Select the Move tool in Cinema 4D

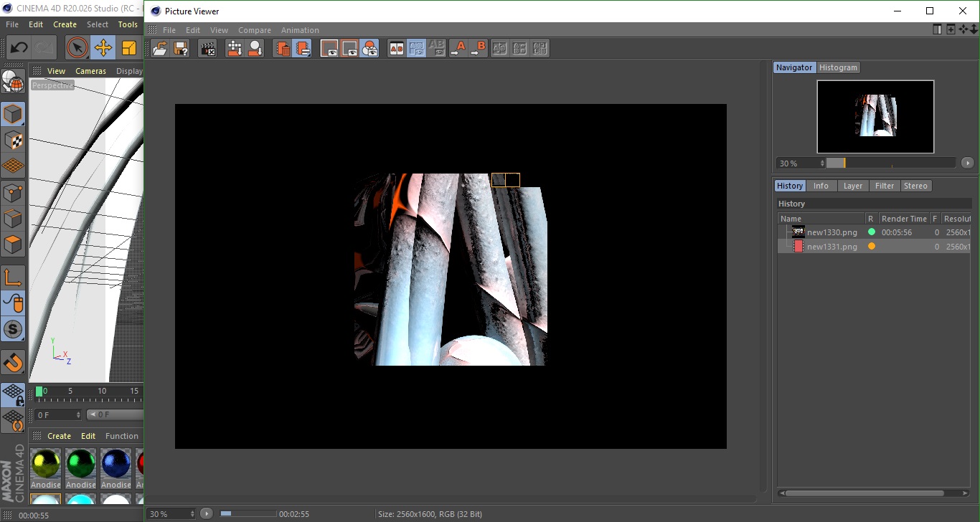(103, 48)
